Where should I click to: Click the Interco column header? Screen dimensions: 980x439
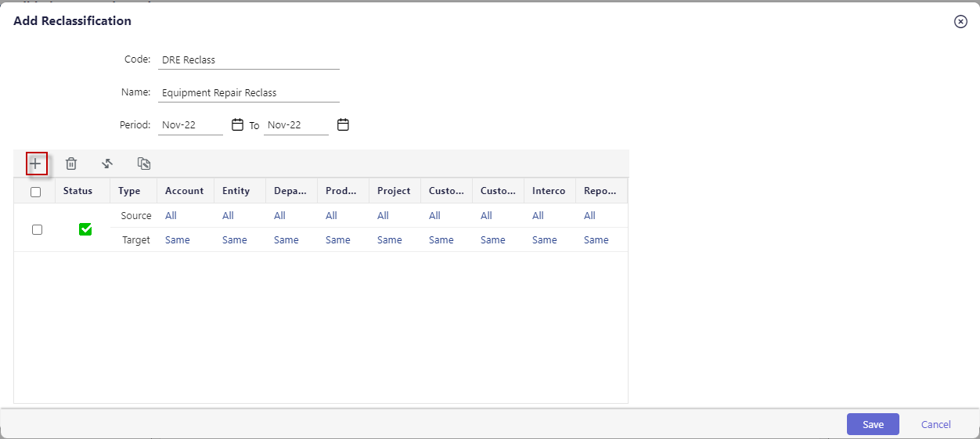(549, 191)
